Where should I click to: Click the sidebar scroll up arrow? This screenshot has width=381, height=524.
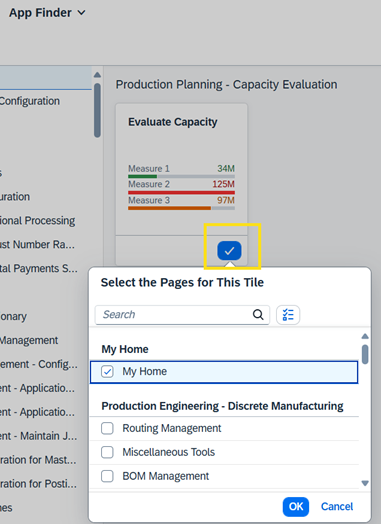coord(97,75)
